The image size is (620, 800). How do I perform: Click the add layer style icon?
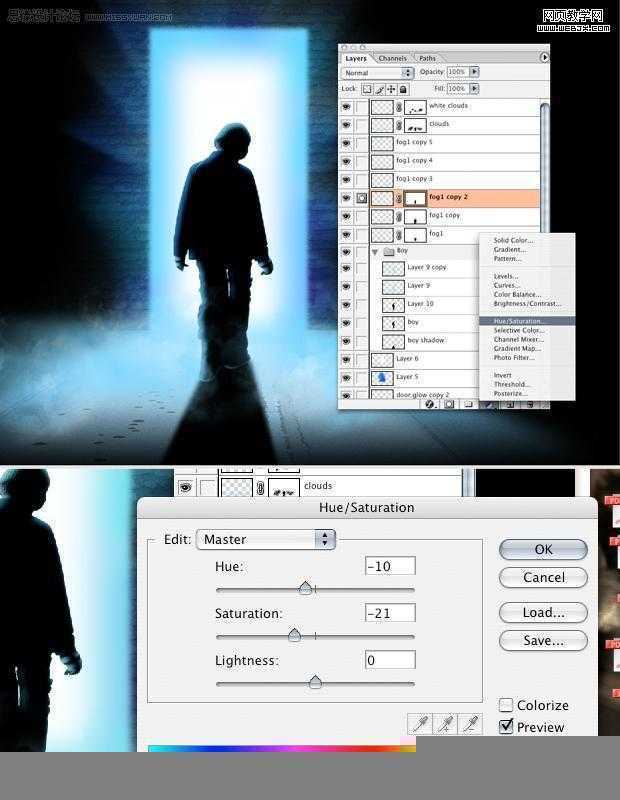tap(430, 404)
